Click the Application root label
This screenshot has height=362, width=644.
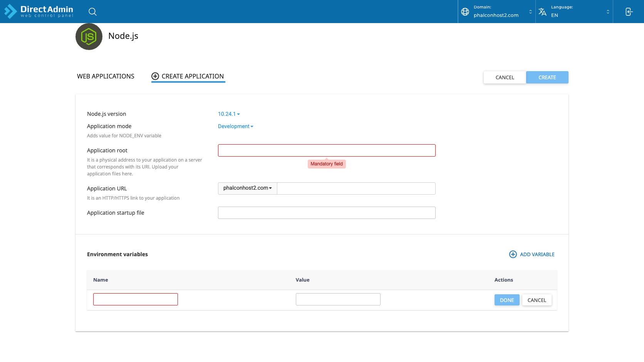[x=107, y=150]
